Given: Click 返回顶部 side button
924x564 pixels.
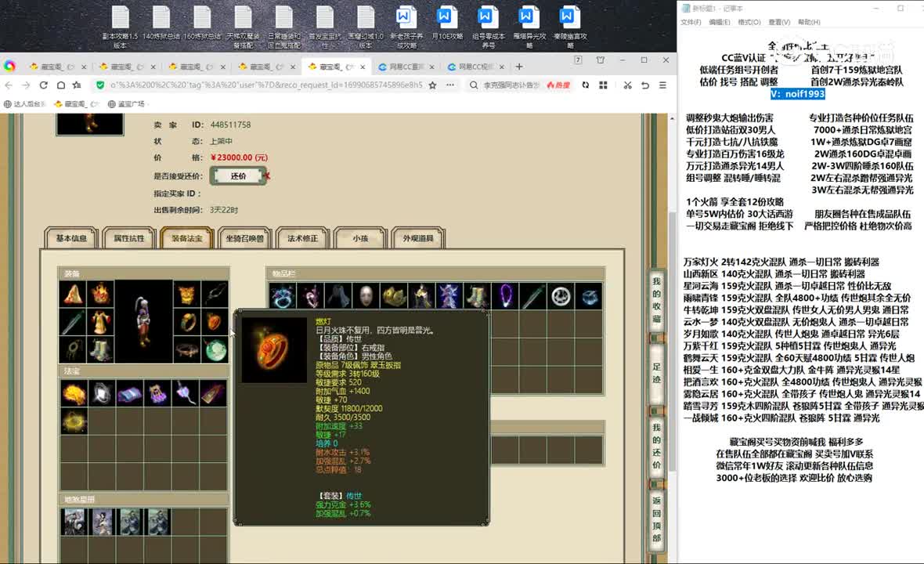Looking at the screenshot, I should click(656, 519).
